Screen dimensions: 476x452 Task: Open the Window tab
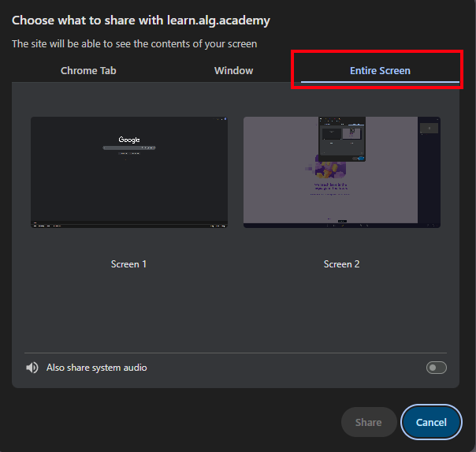234,71
